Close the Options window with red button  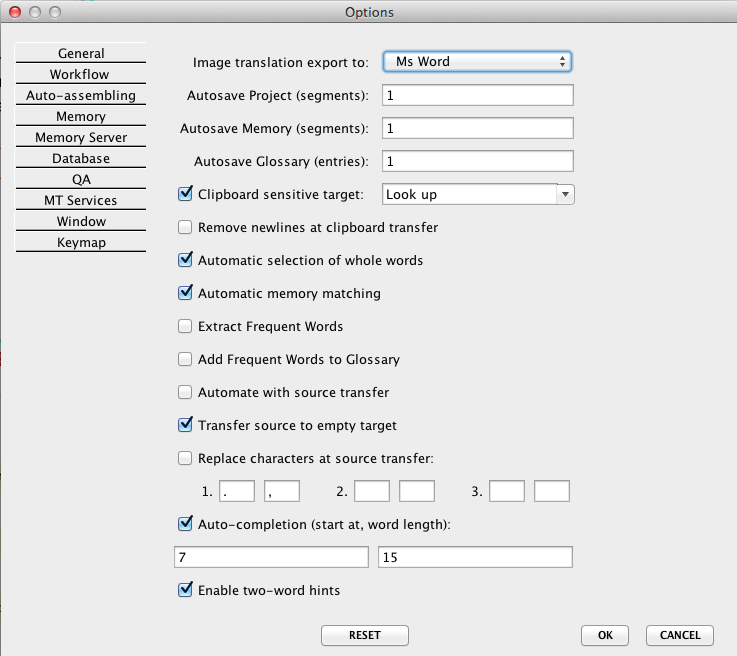pos(15,12)
